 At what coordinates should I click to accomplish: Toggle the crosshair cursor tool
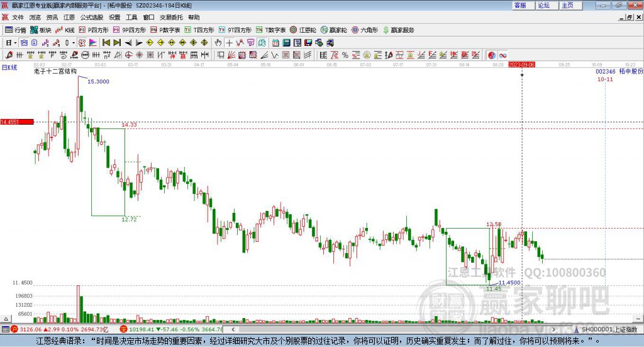coord(229,43)
